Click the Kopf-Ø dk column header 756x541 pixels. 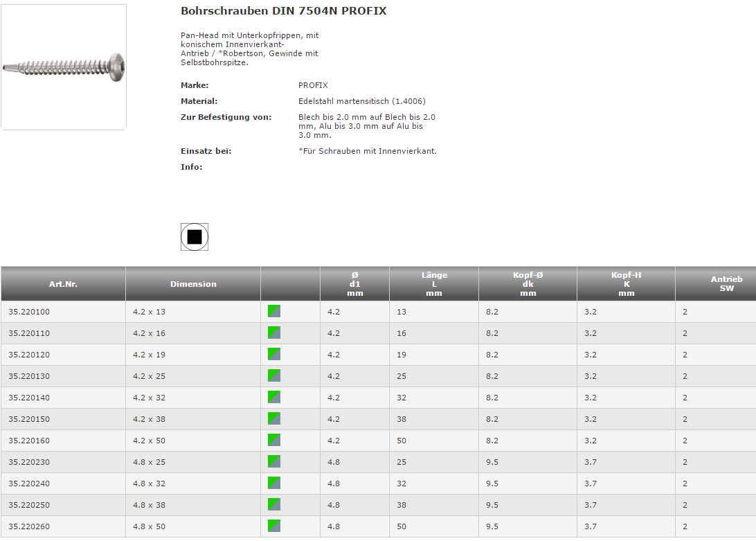coord(528,284)
